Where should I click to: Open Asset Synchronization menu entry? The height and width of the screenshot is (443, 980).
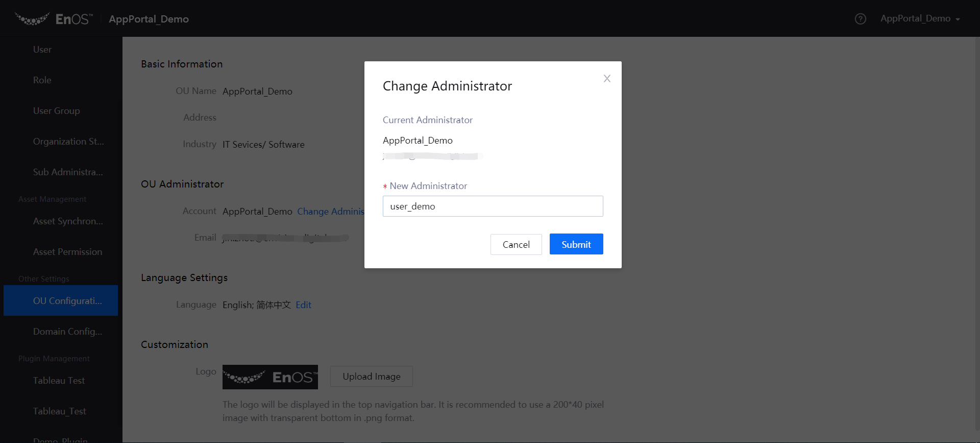pos(68,221)
